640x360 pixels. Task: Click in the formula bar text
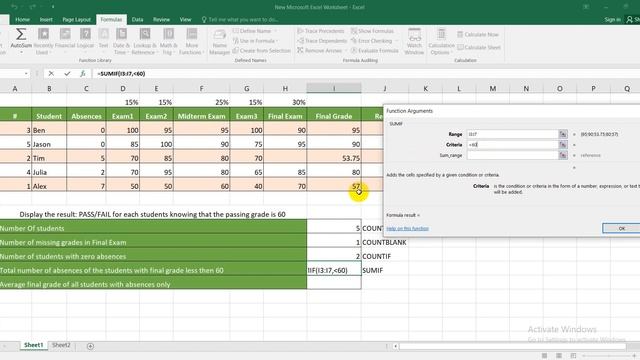point(121,74)
